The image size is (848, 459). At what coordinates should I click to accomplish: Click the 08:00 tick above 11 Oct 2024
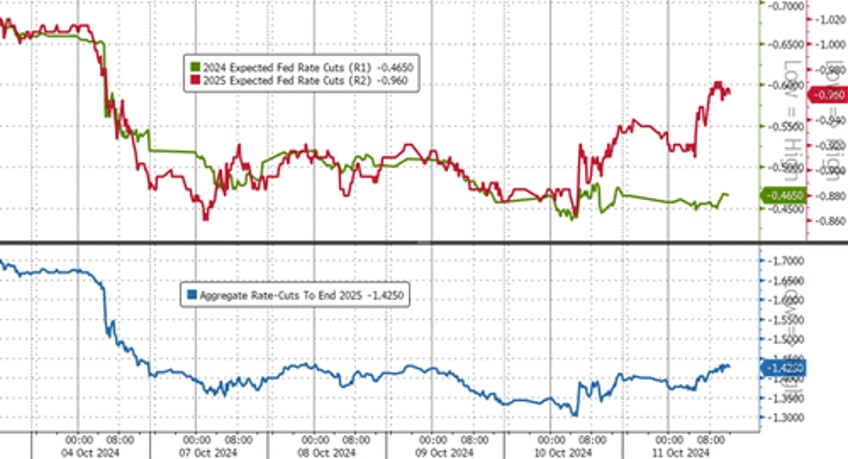pyautogui.click(x=710, y=440)
